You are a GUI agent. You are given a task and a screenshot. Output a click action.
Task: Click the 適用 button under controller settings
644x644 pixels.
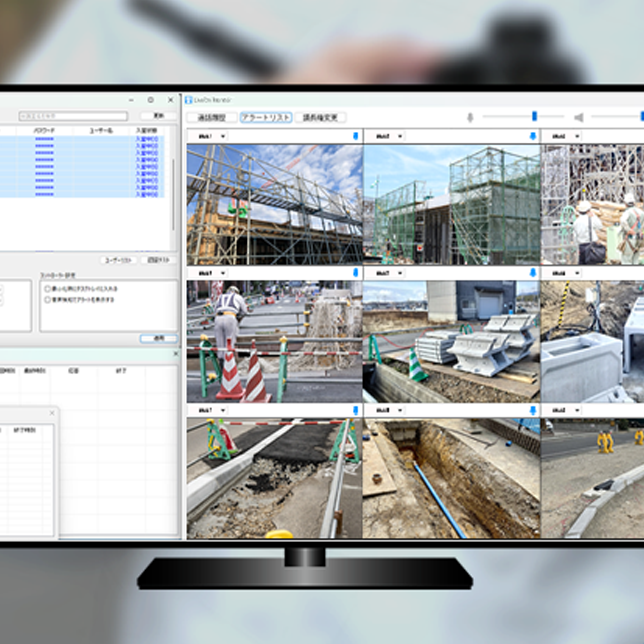click(158, 338)
